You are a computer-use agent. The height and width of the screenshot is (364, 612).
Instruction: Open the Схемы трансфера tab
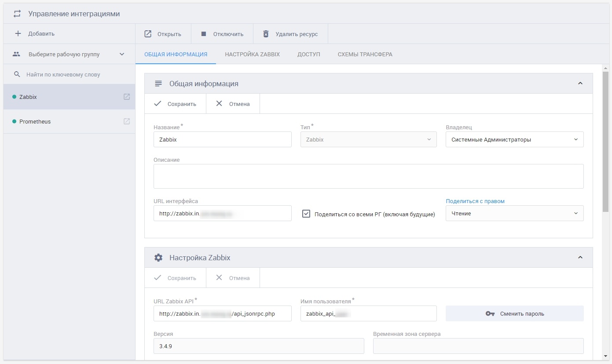click(x=365, y=55)
